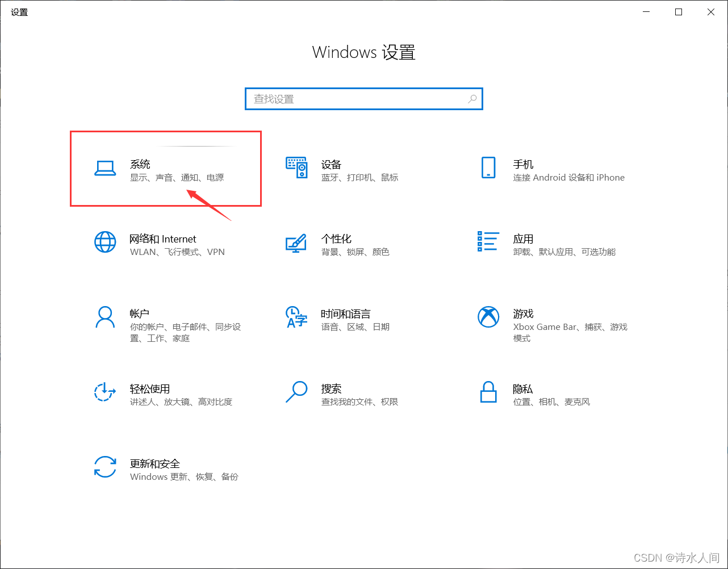Select the 搜索 magnifier category icon
The height and width of the screenshot is (569, 728).
[x=296, y=392]
